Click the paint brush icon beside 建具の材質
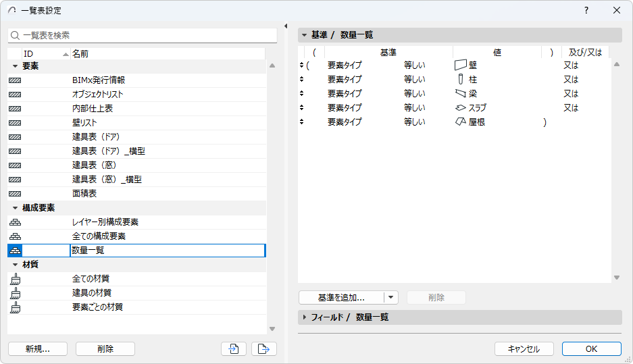The height and width of the screenshot is (364, 633). click(16, 293)
